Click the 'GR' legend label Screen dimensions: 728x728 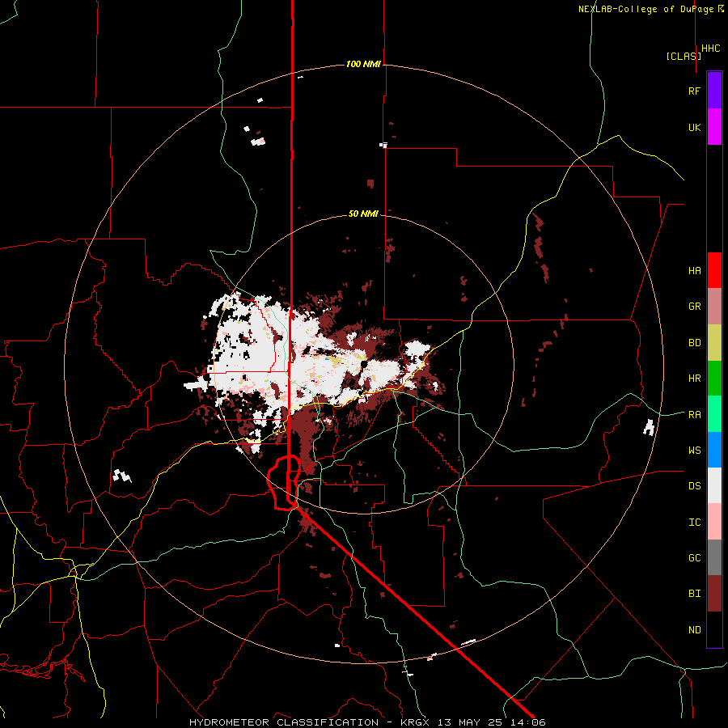click(694, 307)
